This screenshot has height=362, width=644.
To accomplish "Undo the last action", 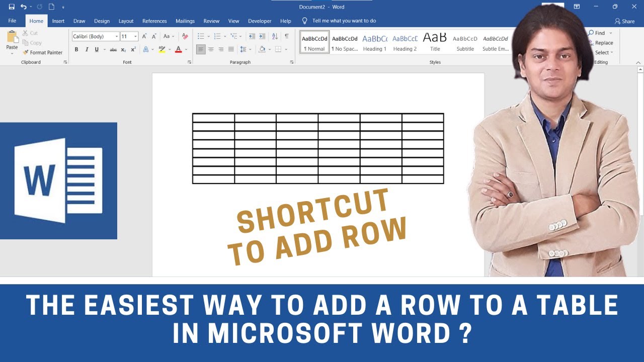I will tap(23, 7).
